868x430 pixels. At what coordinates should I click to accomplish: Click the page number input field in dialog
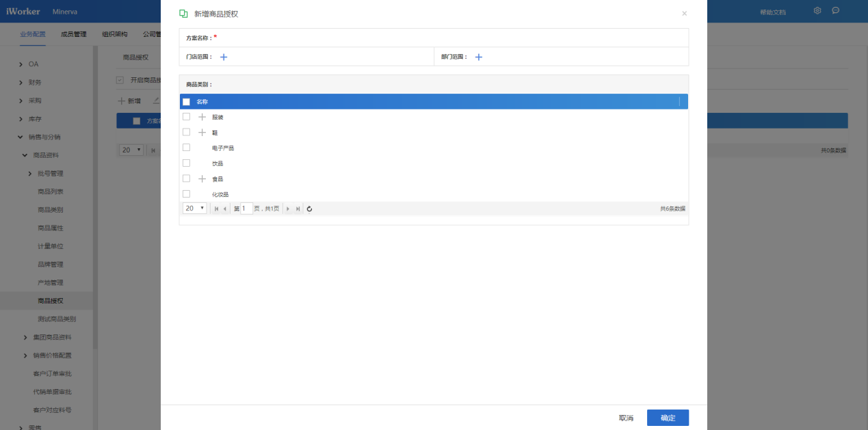tap(246, 209)
